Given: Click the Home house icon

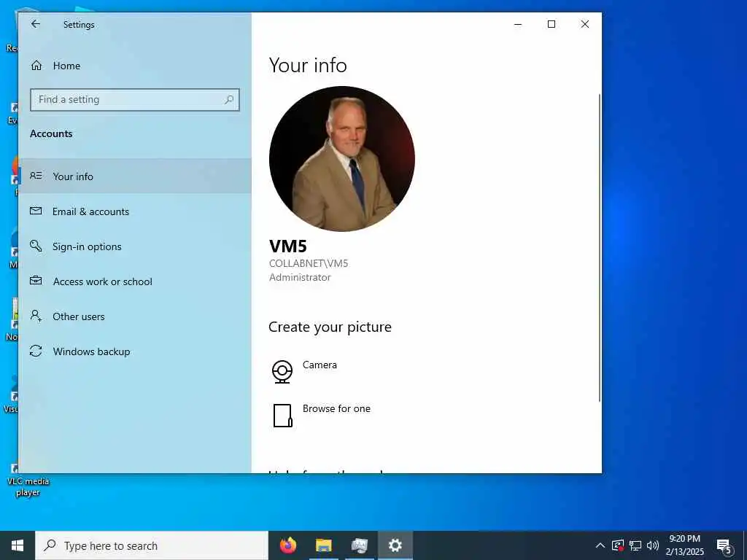Looking at the screenshot, I should point(36,65).
